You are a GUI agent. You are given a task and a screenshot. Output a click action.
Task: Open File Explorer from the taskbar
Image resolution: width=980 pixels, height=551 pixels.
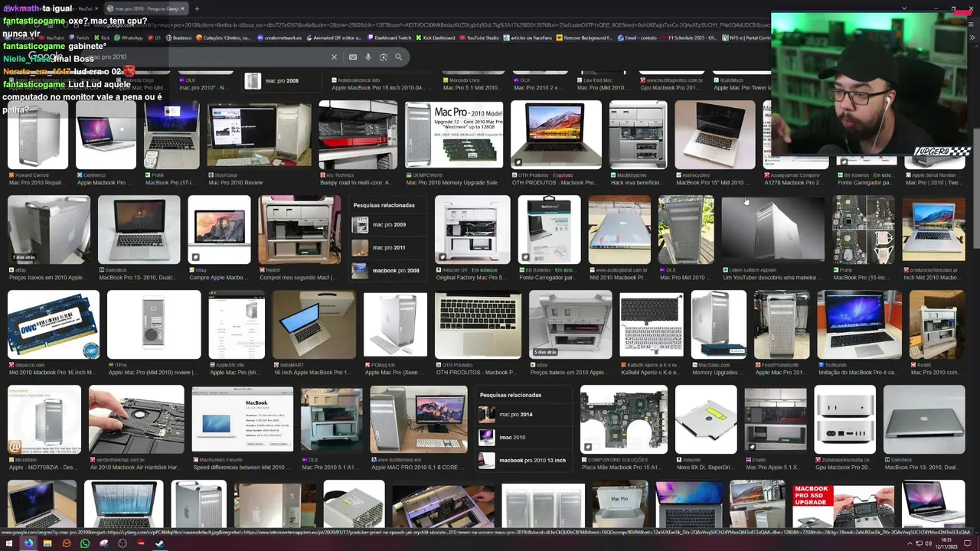coord(47,543)
